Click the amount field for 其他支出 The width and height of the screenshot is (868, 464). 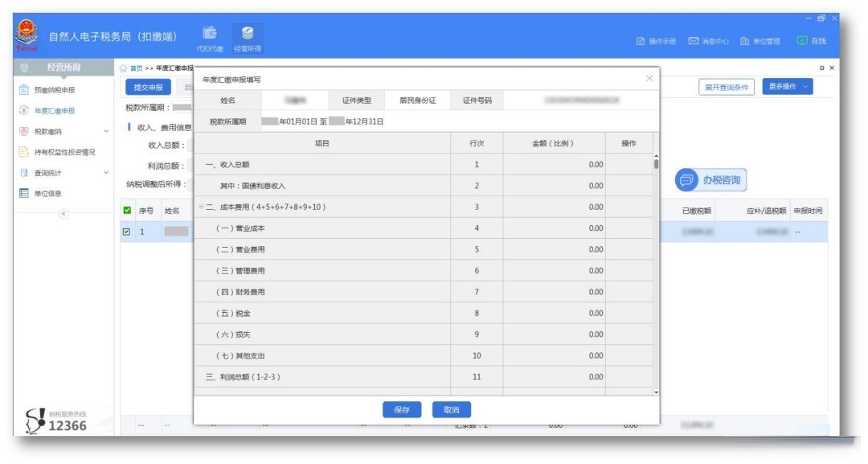[x=554, y=355]
